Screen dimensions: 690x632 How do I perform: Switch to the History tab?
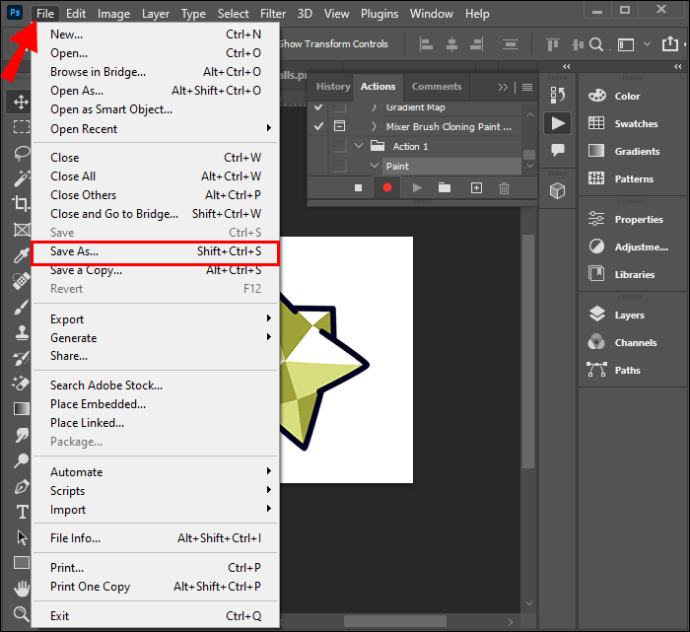click(x=333, y=87)
